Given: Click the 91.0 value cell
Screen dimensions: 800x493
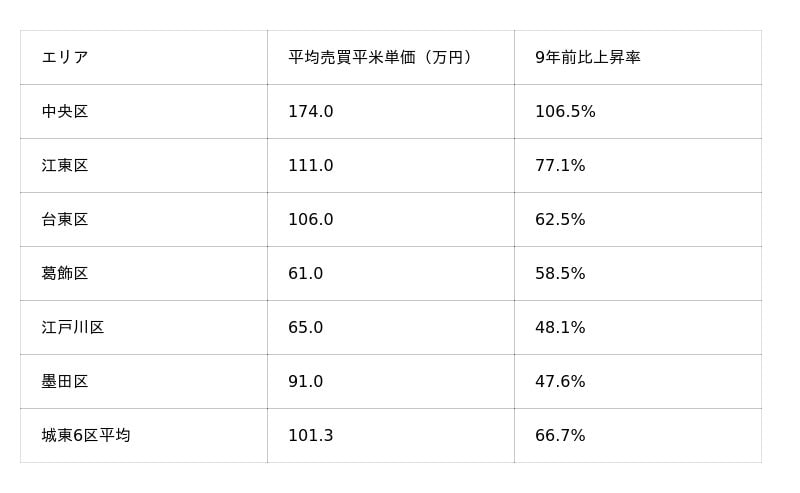Looking at the screenshot, I should (306, 382).
